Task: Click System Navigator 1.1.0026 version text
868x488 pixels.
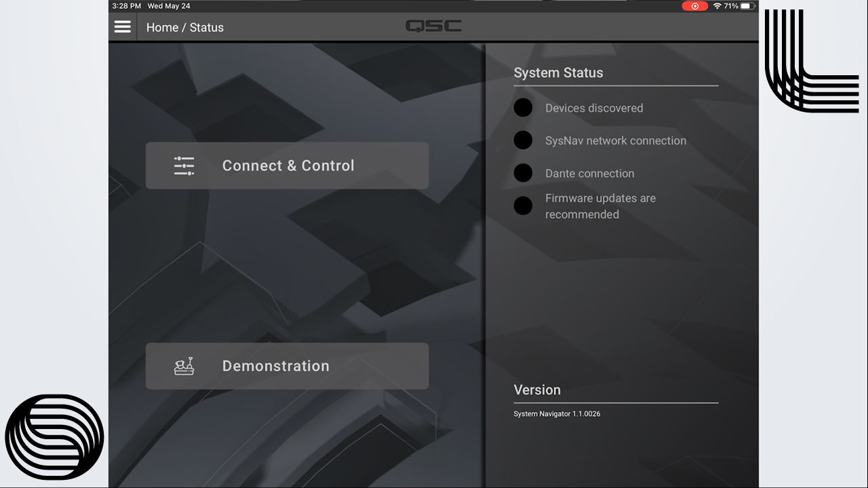Action: tap(557, 414)
